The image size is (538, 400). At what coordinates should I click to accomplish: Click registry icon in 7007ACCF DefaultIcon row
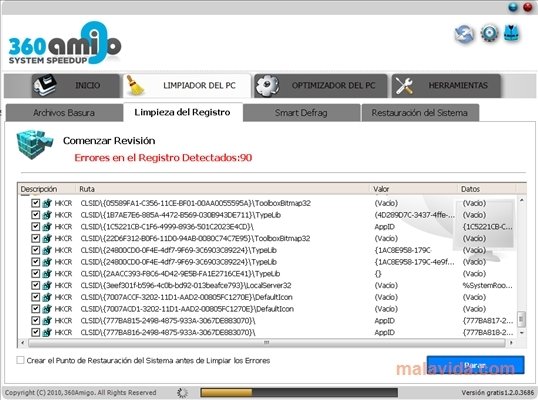tap(47, 297)
